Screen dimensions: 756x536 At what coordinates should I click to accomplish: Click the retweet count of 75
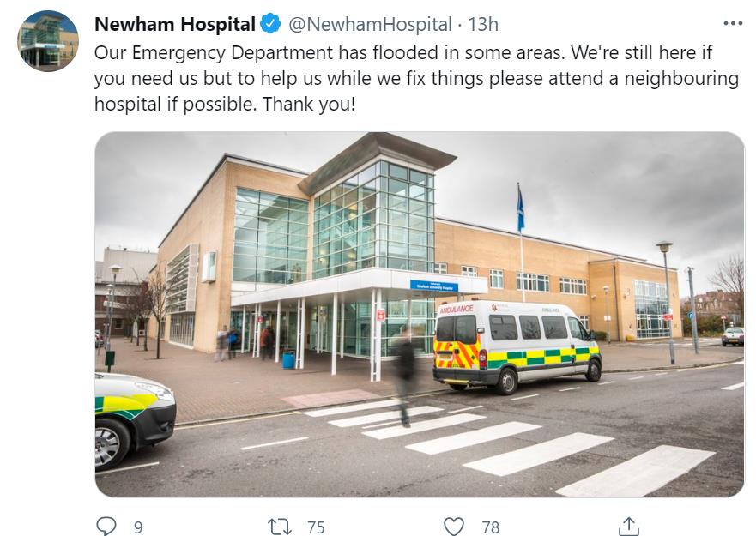316,527
